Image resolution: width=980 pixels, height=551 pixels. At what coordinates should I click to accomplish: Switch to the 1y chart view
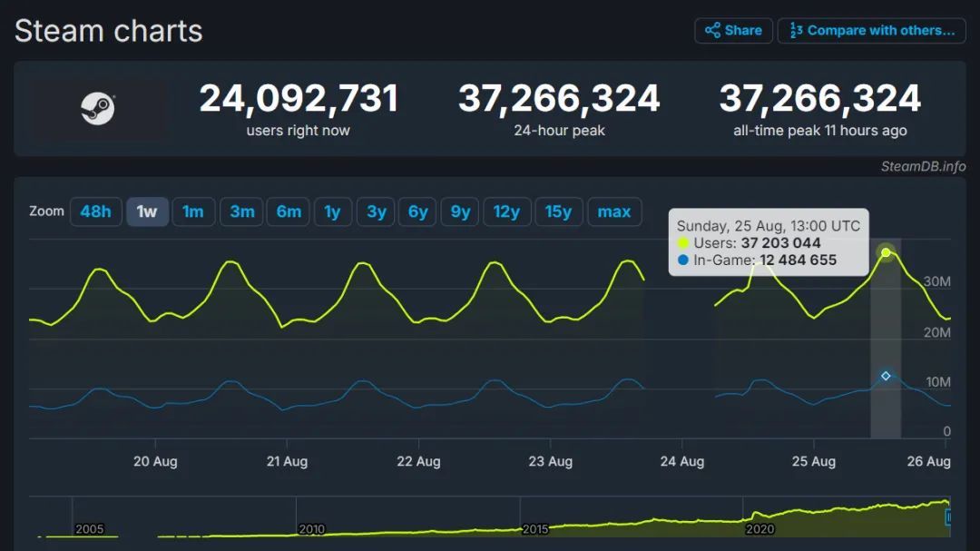coord(332,212)
